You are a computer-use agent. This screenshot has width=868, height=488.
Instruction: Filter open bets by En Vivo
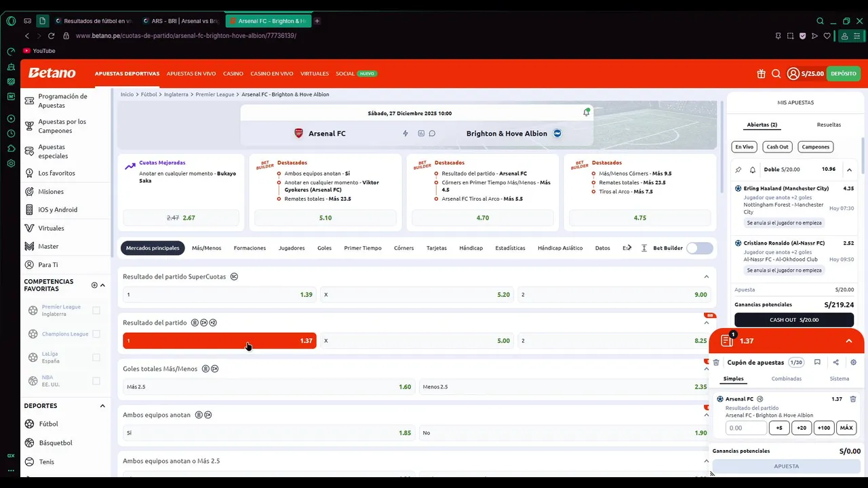tap(744, 147)
